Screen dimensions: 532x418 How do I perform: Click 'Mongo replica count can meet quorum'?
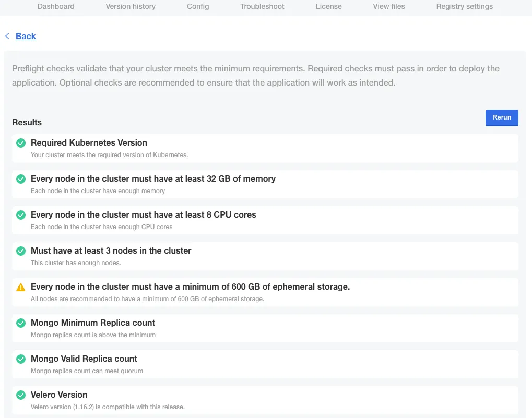(87, 371)
